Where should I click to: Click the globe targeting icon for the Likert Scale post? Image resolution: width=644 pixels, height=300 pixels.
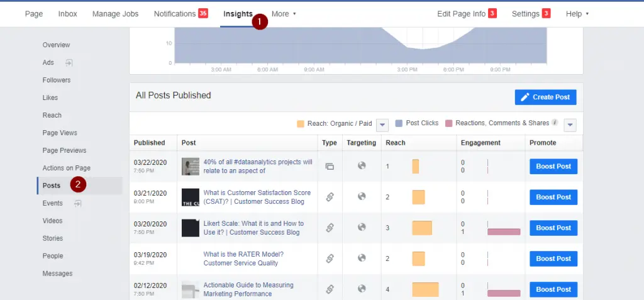362,227
